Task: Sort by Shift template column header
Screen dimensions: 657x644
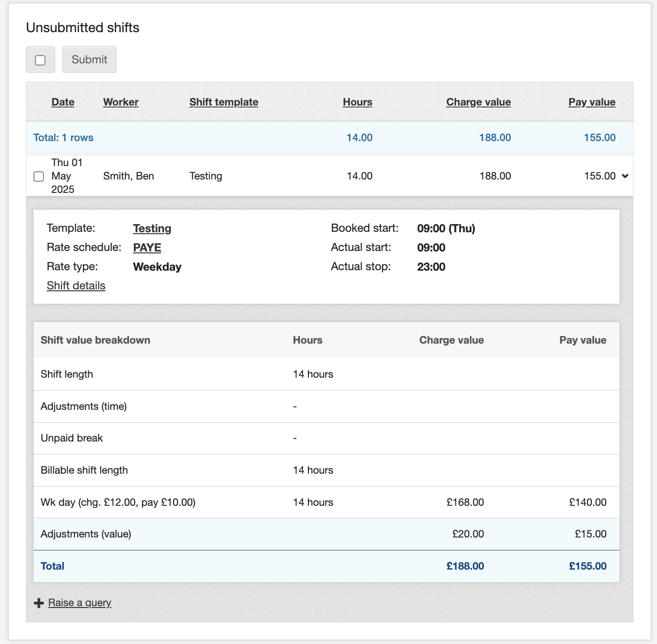Action: [x=223, y=102]
